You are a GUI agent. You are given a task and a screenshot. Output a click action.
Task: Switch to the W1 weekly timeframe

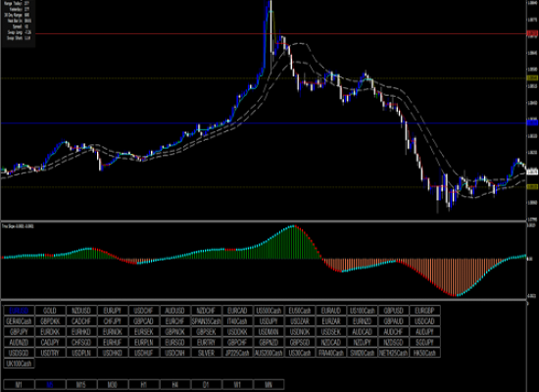237,384
